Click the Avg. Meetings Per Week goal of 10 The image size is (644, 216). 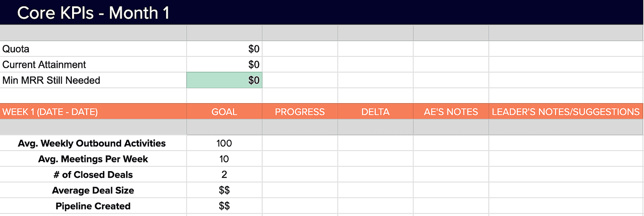[224, 159]
